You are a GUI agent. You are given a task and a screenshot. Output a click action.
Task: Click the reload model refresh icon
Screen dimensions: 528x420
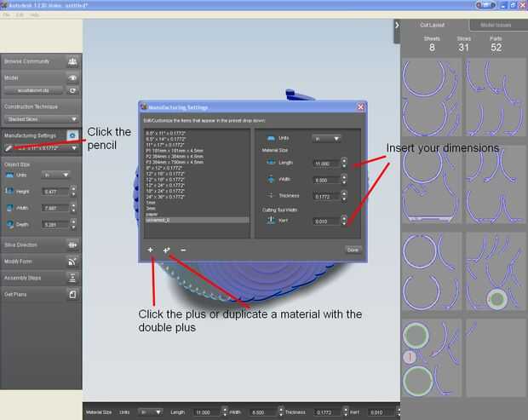[x=72, y=90]
